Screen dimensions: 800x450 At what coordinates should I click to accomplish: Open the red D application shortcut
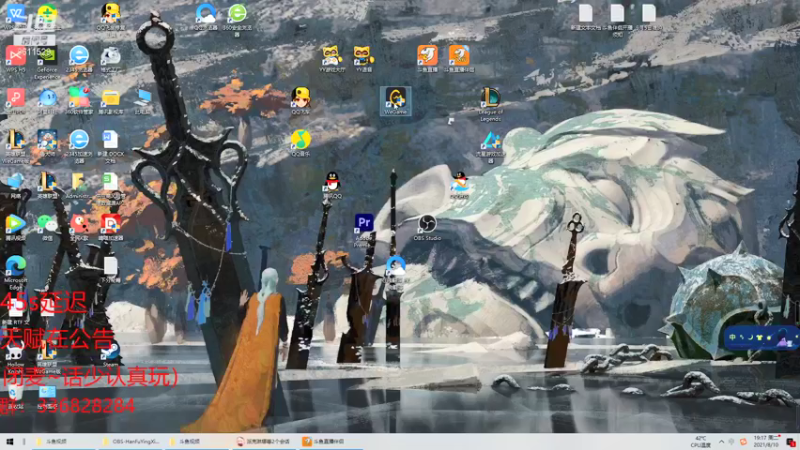110,228
